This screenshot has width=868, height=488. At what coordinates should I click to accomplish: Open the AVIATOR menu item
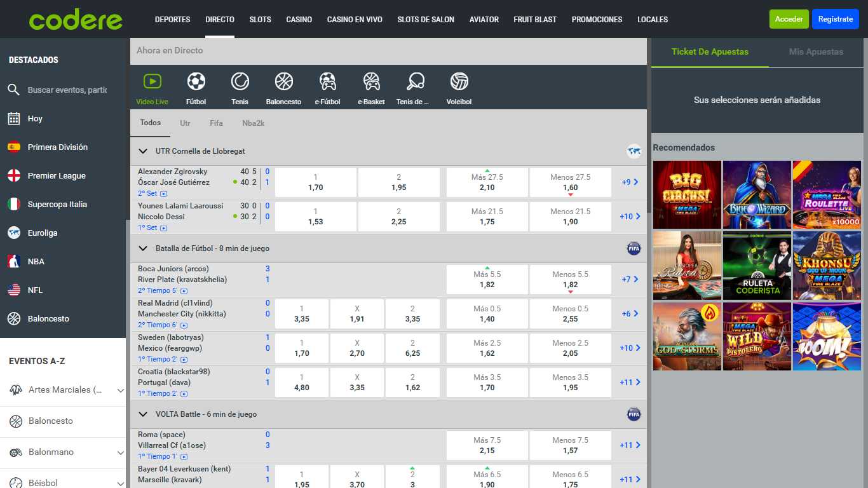click(x=484, y=19)
